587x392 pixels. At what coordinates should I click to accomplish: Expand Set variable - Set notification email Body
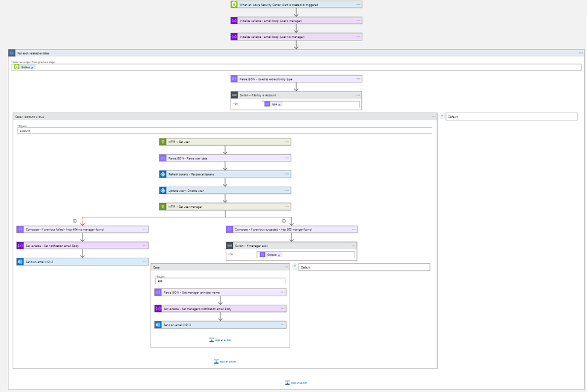coord(82,246)
